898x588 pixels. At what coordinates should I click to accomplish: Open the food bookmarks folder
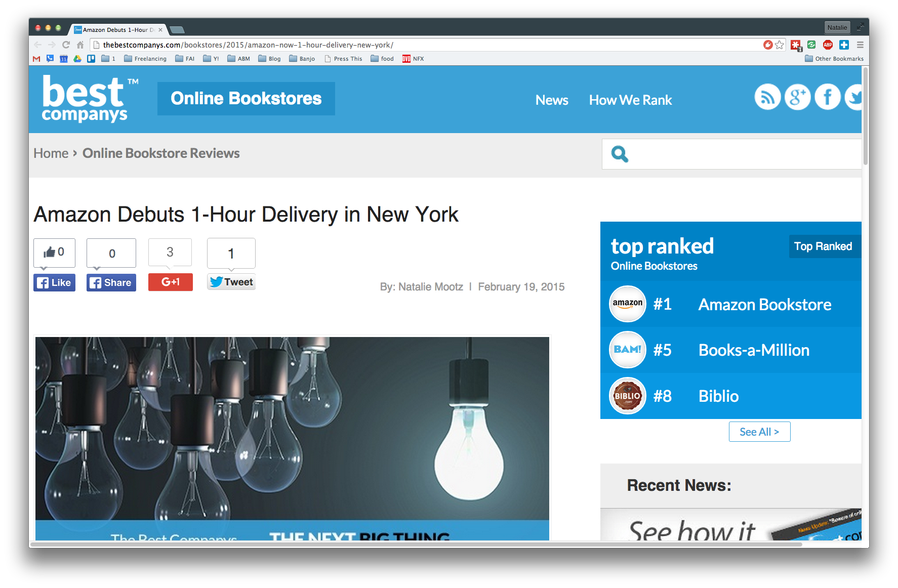coord(382,59)
